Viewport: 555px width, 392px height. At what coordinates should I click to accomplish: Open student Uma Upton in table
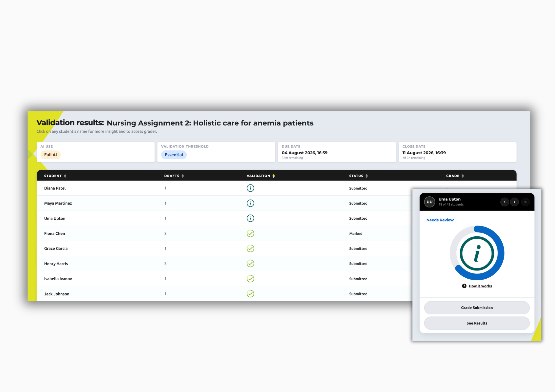pyautogui.click(x=55, y=218)
